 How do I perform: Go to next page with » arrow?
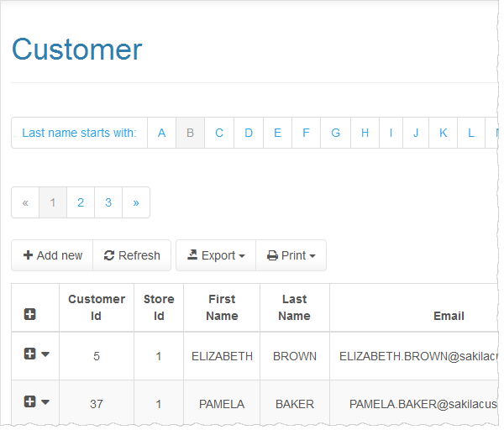pos(136,202)
